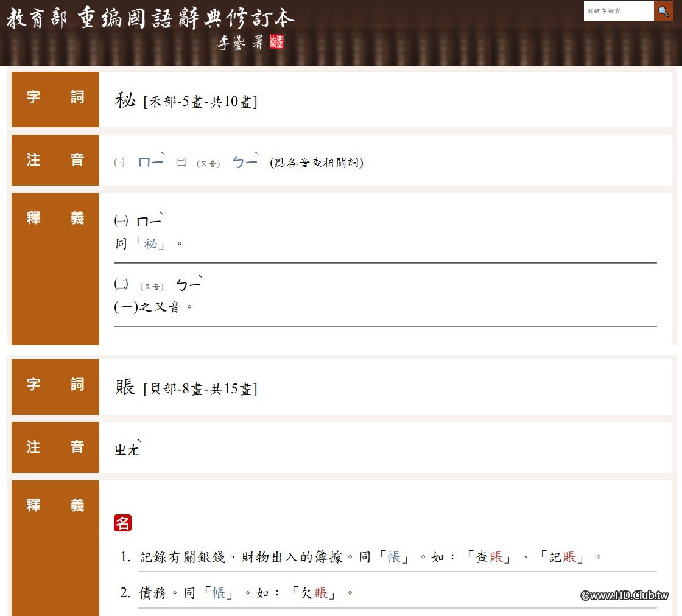Click the red 名 part-of-speech badge

tap(122, 523)
